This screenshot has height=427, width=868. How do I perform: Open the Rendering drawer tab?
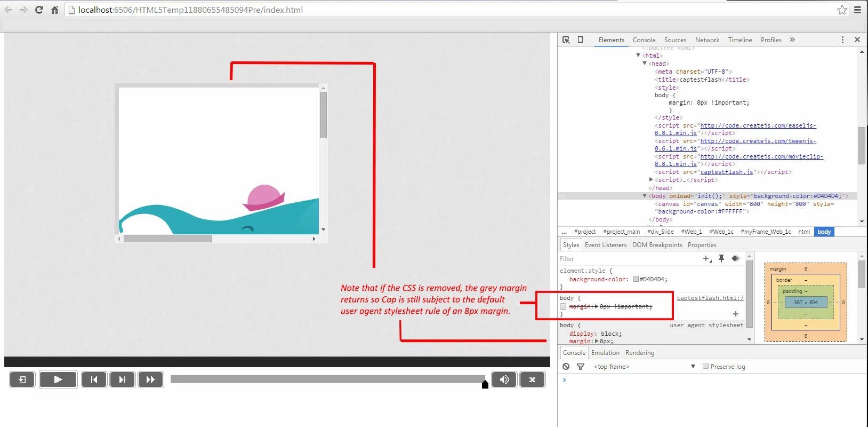click(640, 353)
